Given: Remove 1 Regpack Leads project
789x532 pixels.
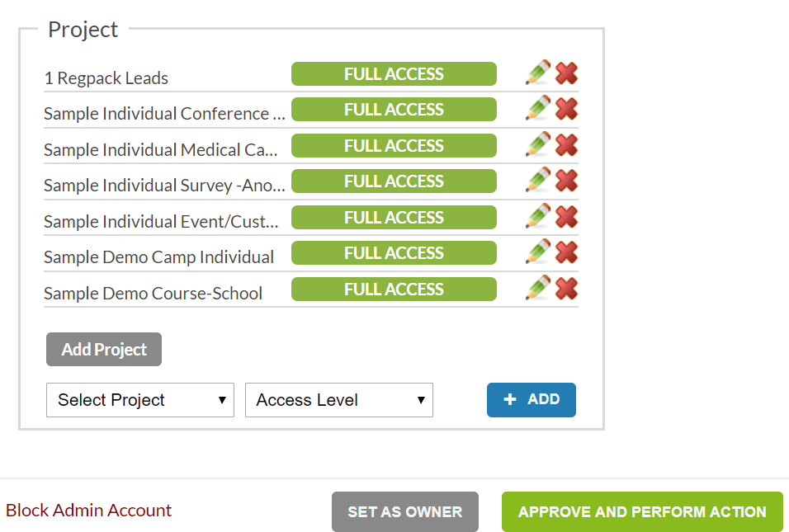Looking at the screenshot, I should [x=566, y=73].
